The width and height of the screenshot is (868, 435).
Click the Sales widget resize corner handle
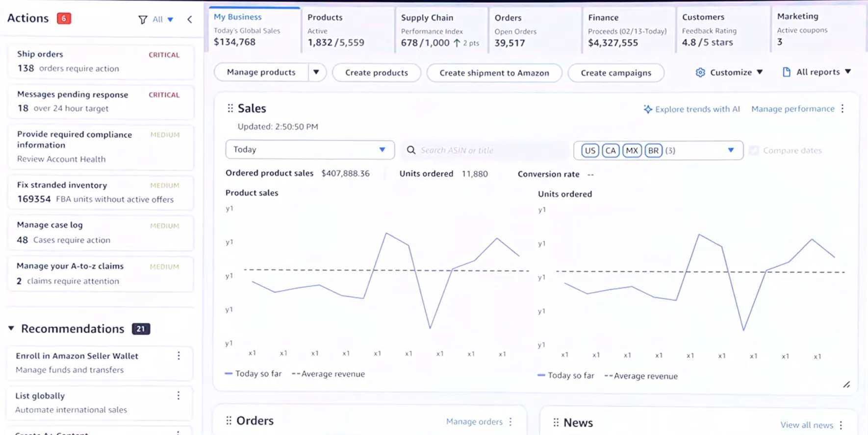click(846, 385)
